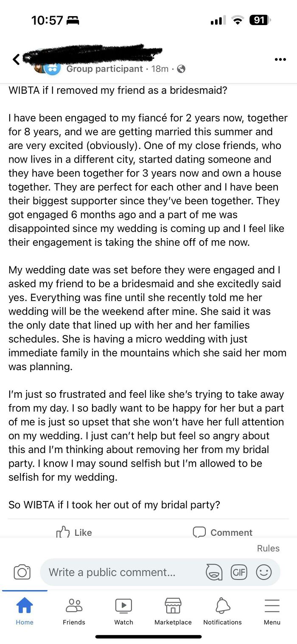Check your Notifications
The image size is (297, 644).
pyautogui.click(x=222, y=611)
